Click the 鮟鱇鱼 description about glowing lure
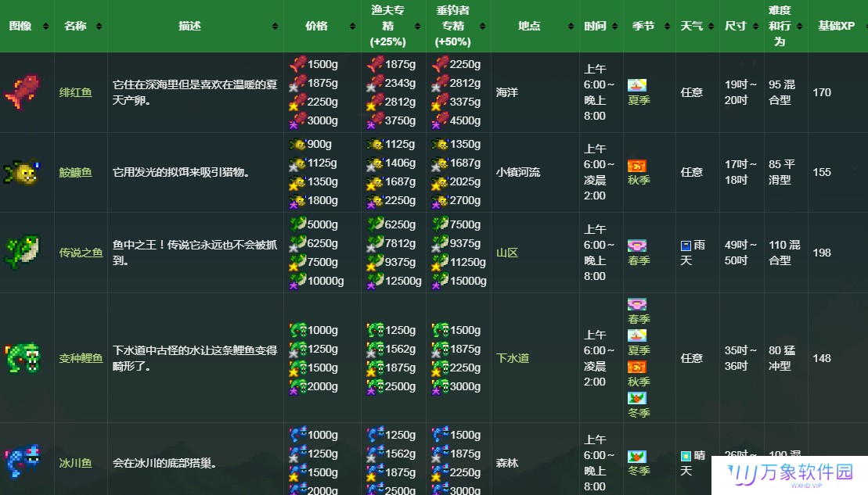This screenshot has width=868, height=495. coord(181,173)
